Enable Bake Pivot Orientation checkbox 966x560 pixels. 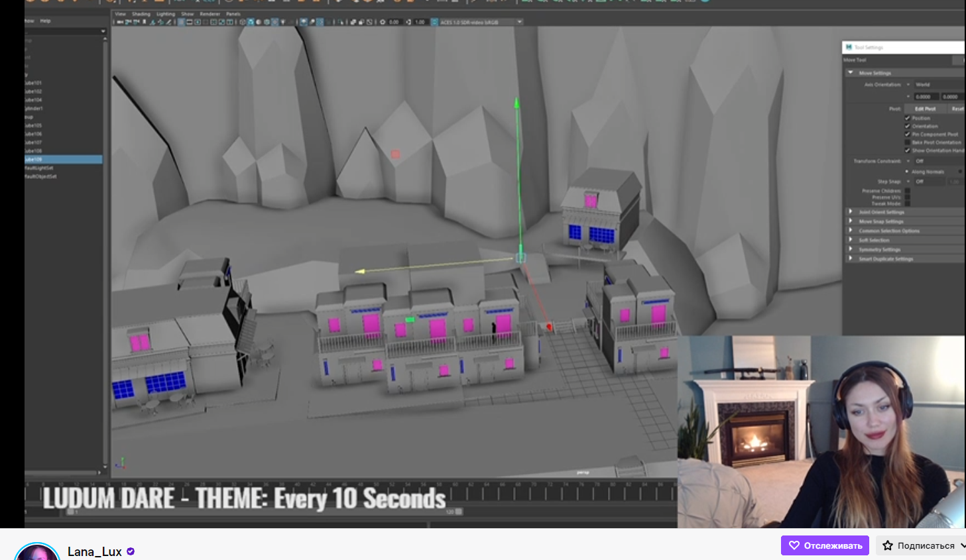908,142
